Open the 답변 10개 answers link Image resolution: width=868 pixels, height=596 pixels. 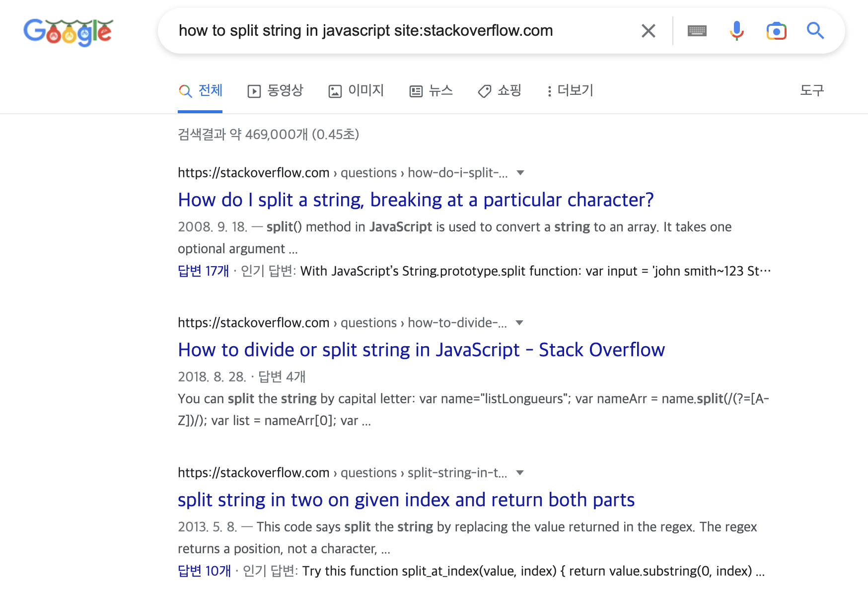(x=204, y=571)
